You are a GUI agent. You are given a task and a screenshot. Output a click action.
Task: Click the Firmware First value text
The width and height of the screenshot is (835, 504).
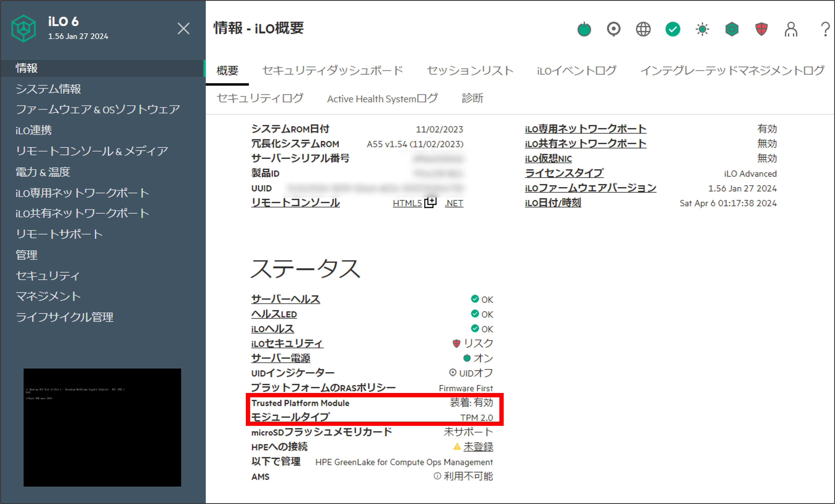point(466,388)
